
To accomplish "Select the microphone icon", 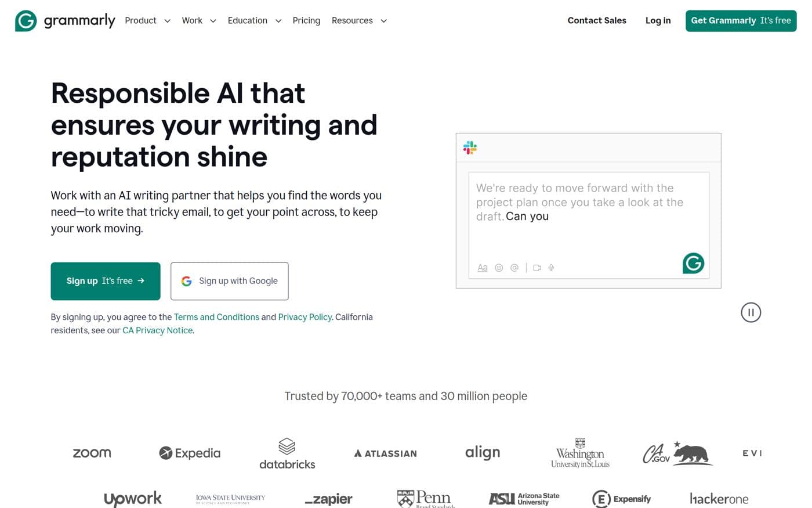I will point(550,268).
